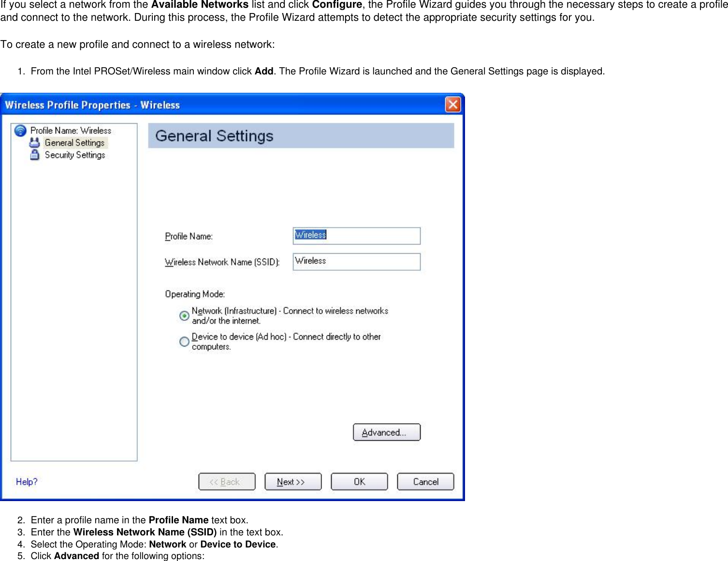This screenshot has height=561, width=728.
Task: Click into the Profile Name text box
Action: [357, 236]
